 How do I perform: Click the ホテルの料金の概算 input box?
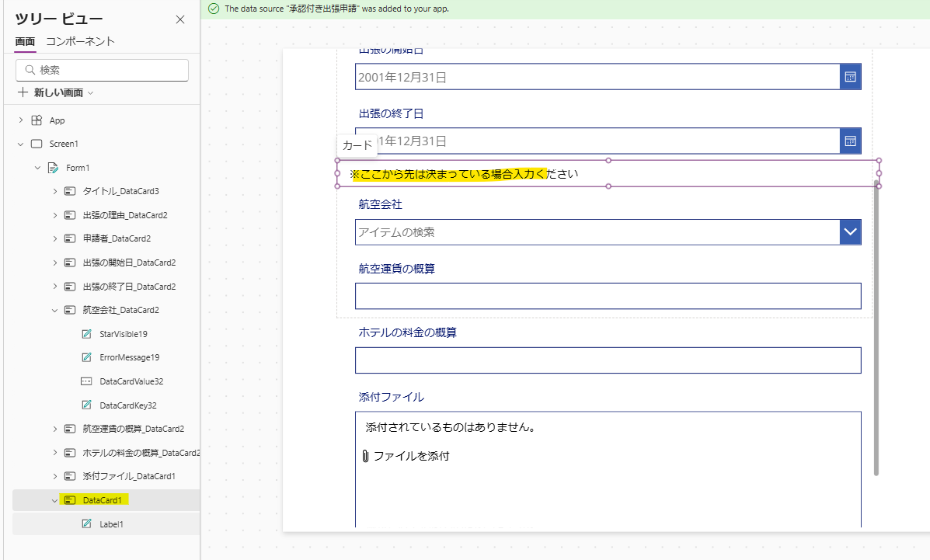608,360
